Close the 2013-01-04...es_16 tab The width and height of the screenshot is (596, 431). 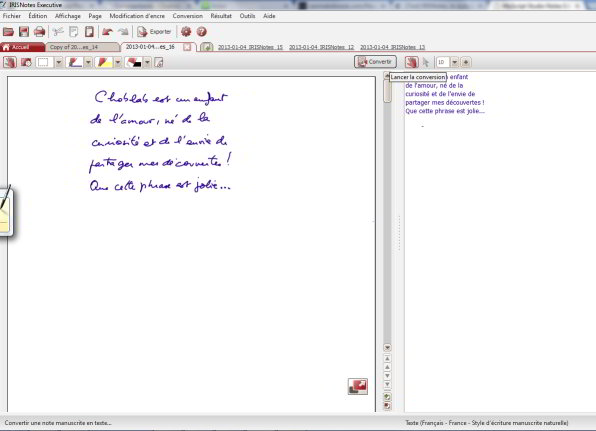(187, 47)
